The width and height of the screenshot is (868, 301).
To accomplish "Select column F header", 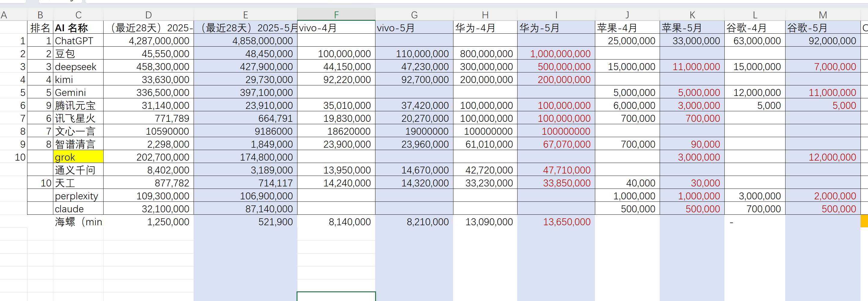I will [x=336, y=14].
